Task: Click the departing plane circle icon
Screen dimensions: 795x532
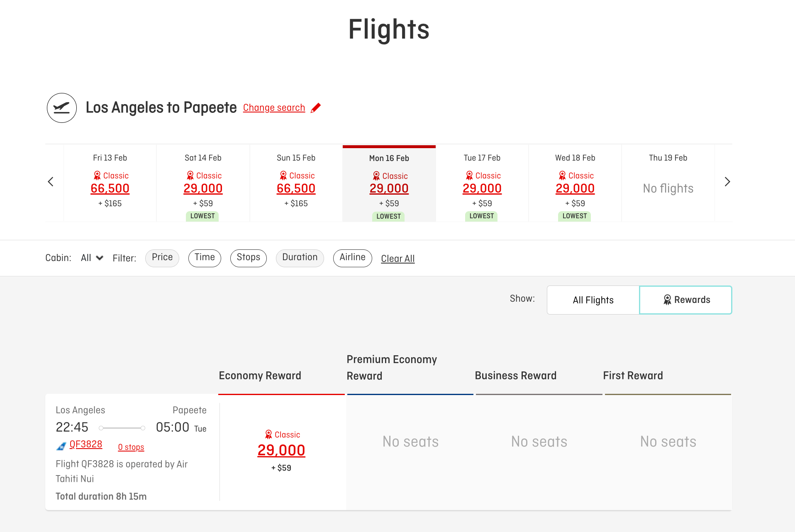Action: [x=62, y=108]
